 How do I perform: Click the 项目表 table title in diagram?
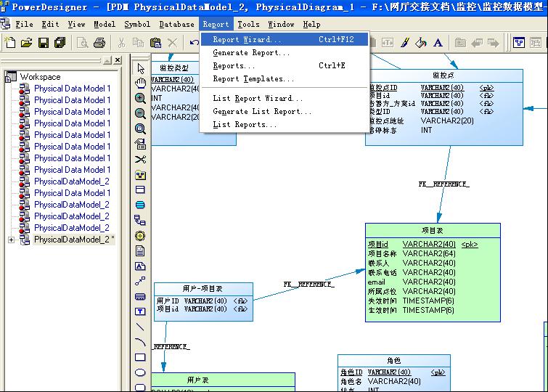(x=433, y=231)
